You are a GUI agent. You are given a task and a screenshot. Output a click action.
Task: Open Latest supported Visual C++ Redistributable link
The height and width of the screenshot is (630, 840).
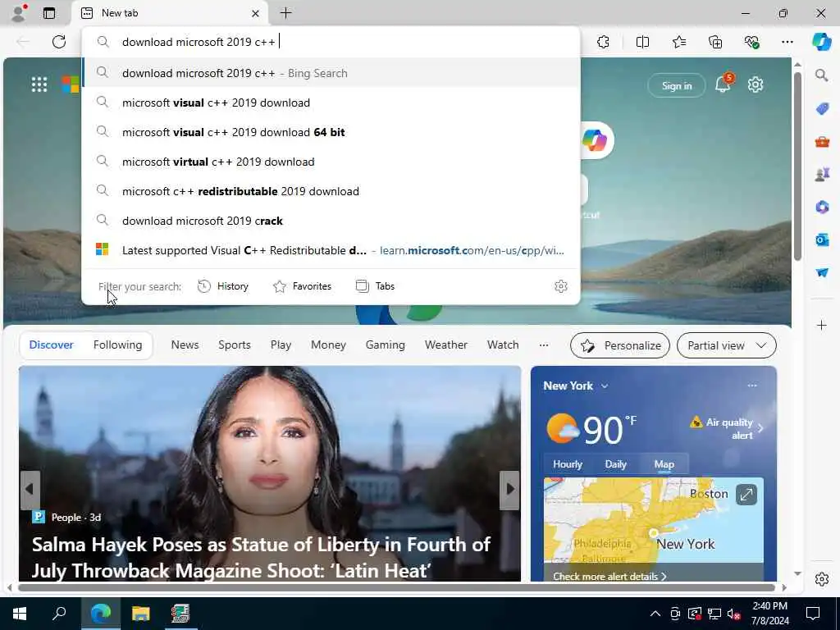[331, 250]
